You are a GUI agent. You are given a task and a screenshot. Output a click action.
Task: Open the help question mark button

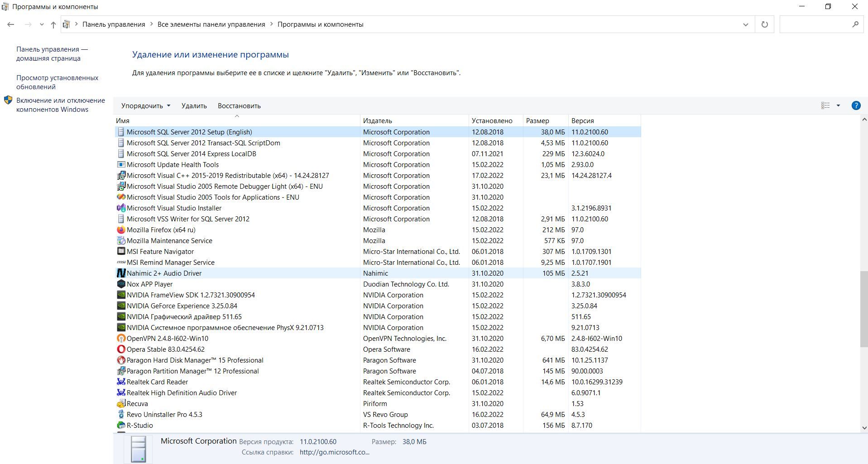point(856,105)
